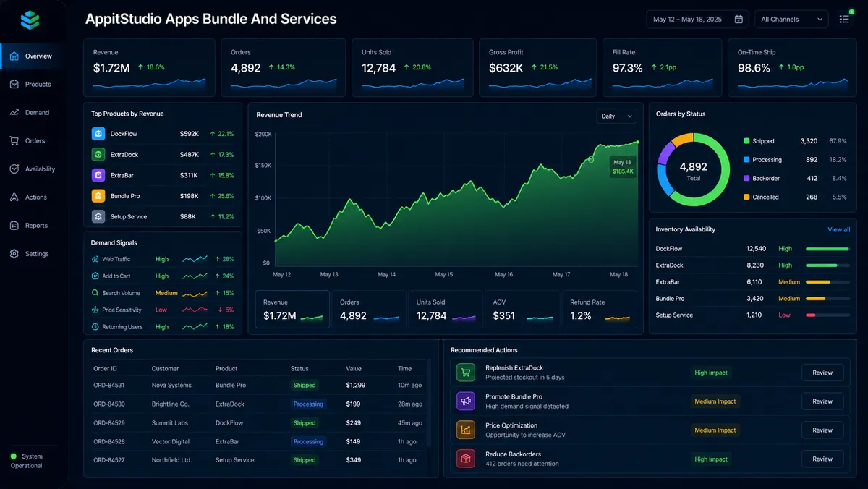Click the Shipped status for ORD-84527
This screenshot has width=868, height=489.
pyautogui.click(x=305, y=460)
